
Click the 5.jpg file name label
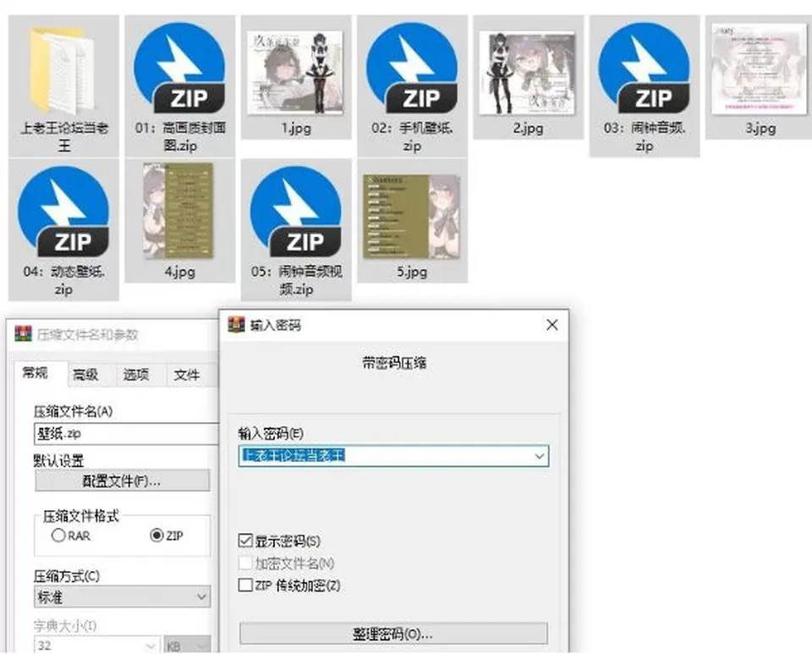click(x=412, y=272)
